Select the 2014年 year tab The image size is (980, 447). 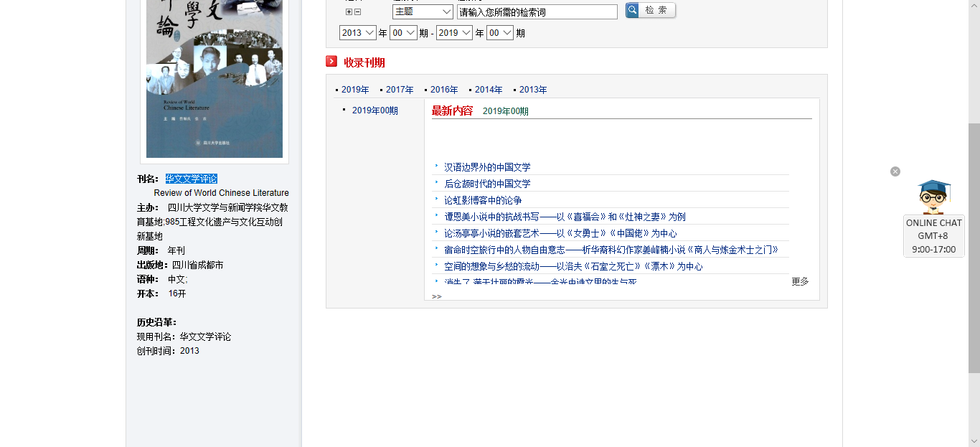pyautogui.click(x=489, y=90)
